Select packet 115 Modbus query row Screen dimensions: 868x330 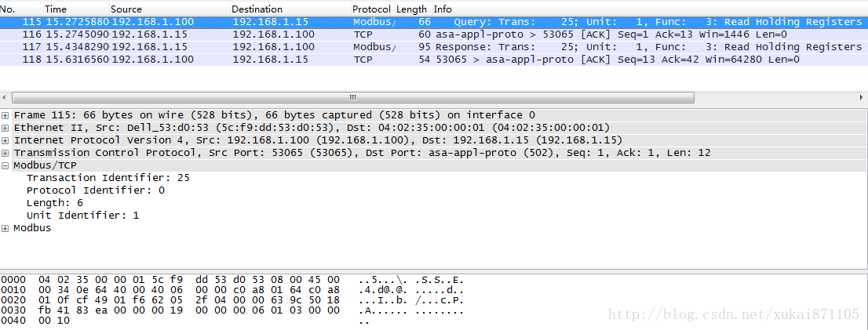point(434,22)
